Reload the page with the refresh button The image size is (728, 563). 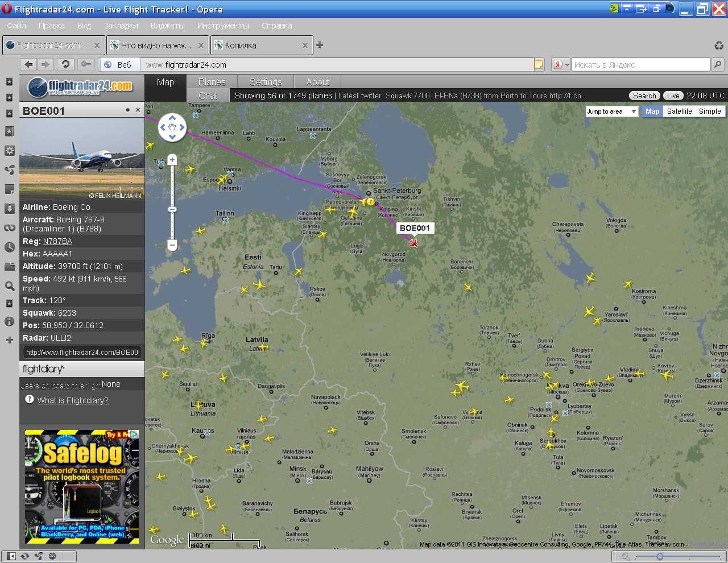pos(66,65)
